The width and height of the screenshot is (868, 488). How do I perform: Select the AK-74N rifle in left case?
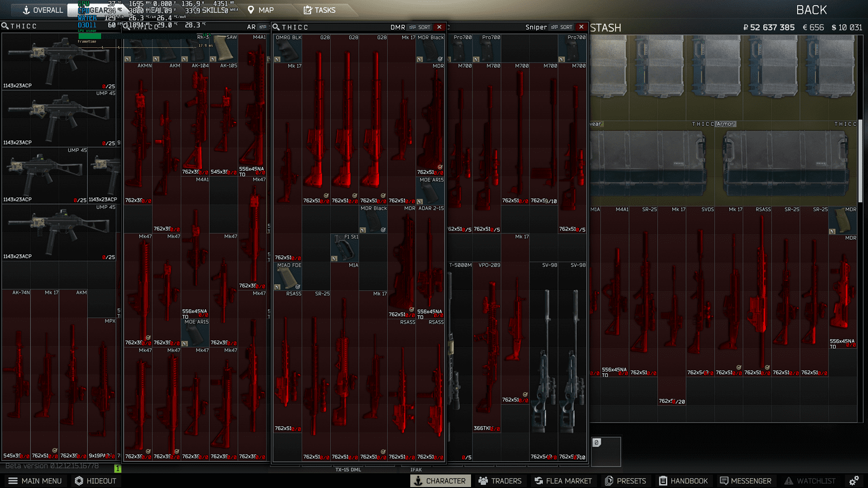tap(16, 375)
